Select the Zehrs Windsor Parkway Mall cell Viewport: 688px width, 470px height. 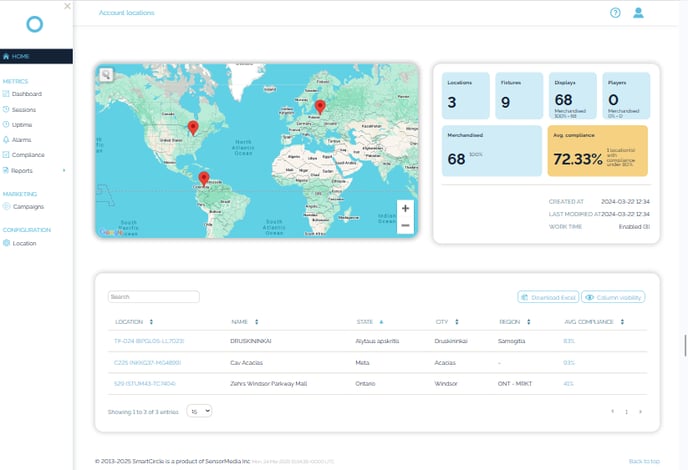point(269,384)
